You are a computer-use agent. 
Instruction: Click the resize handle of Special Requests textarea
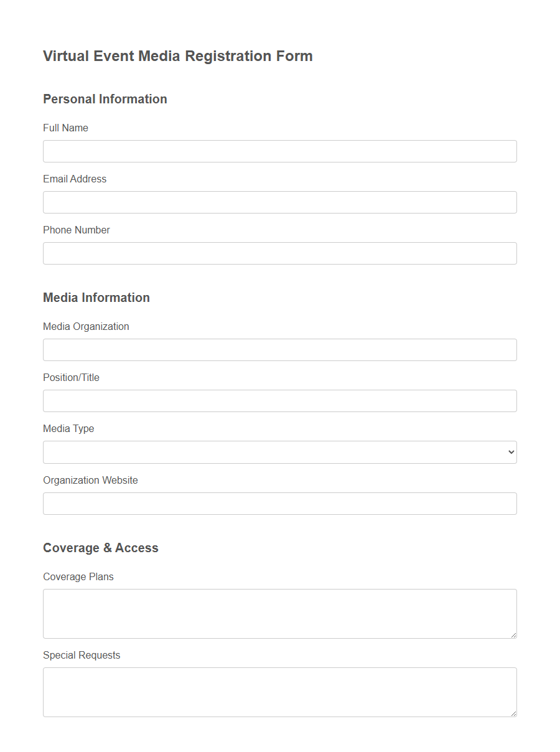point(513,714)
